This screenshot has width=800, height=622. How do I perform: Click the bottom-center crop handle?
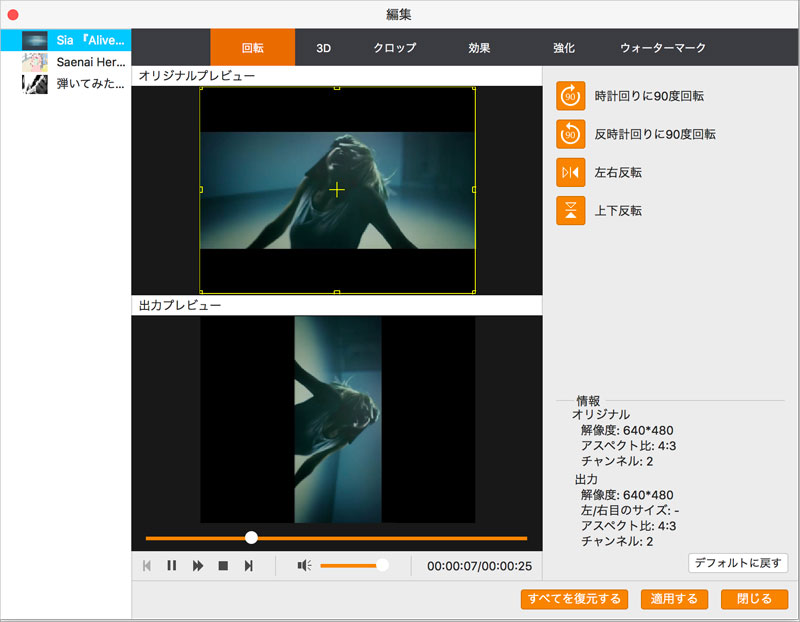pyautogui.click(x=337, y=292)
